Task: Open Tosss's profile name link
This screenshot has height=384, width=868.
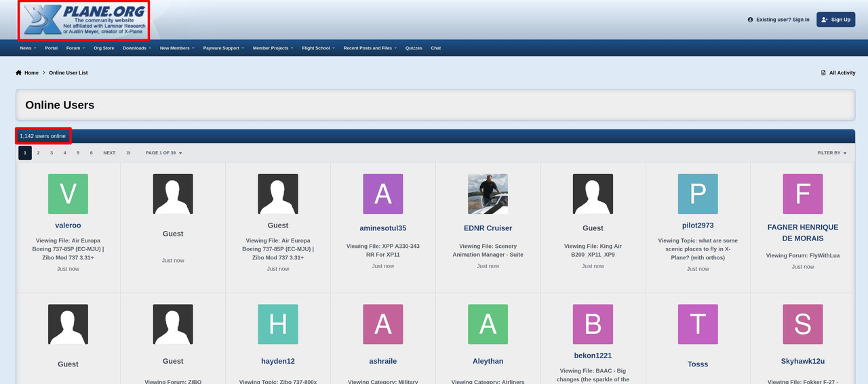Action: [x=698, y=364]
